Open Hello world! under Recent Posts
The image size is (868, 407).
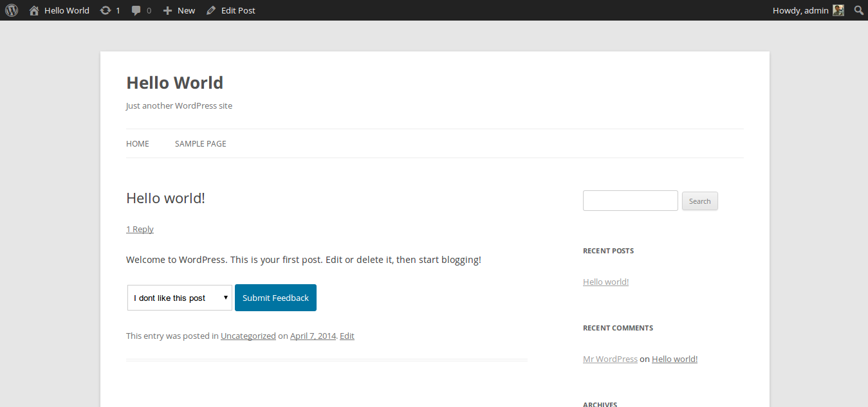(605, 282)
